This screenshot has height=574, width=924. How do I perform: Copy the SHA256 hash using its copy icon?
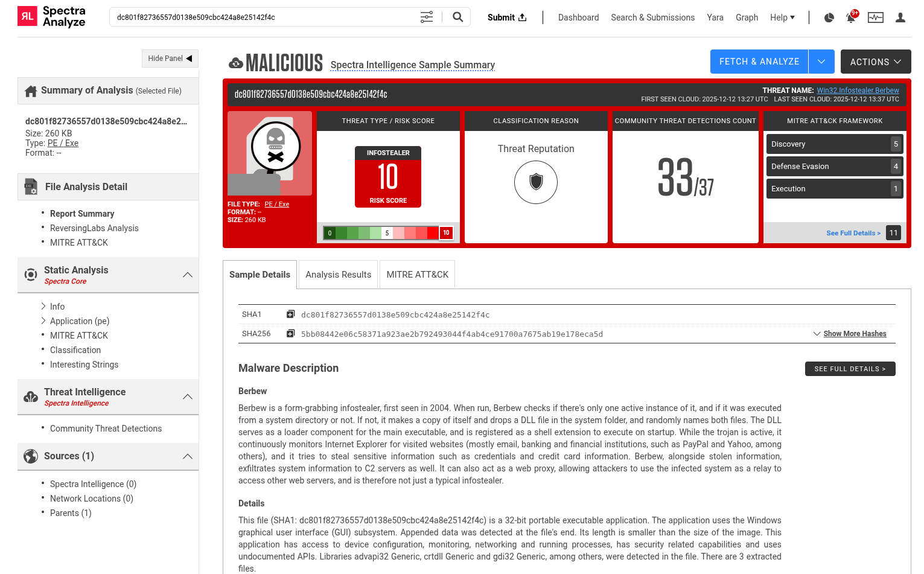point(290,333)
